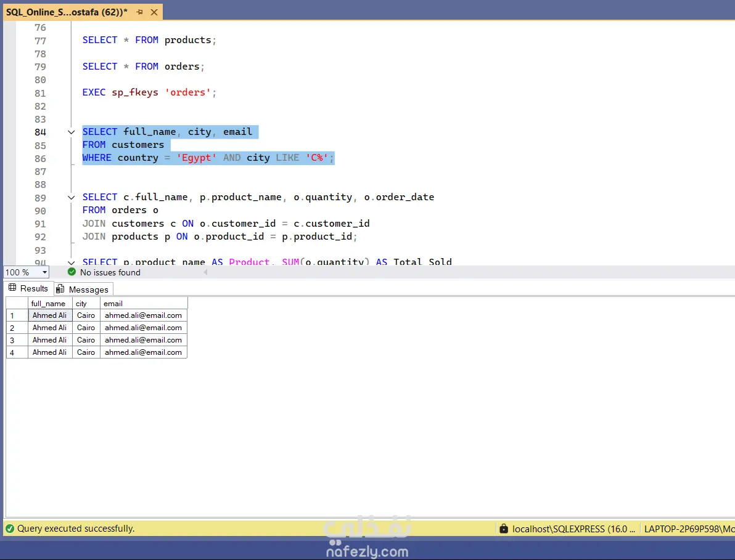Viewport: 735px width, 560px height.
Task: Click the document icon on the Messages tab
Action: (x=60, y=288)
